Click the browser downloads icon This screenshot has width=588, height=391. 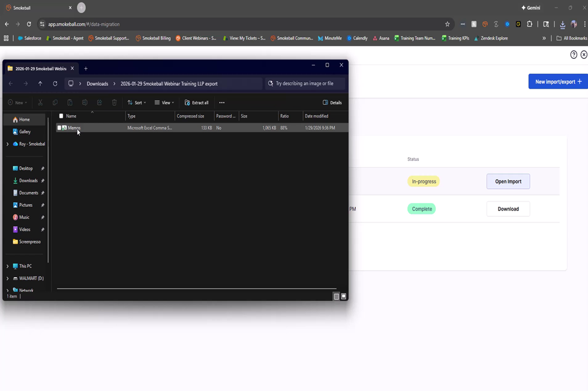[562, 24]
